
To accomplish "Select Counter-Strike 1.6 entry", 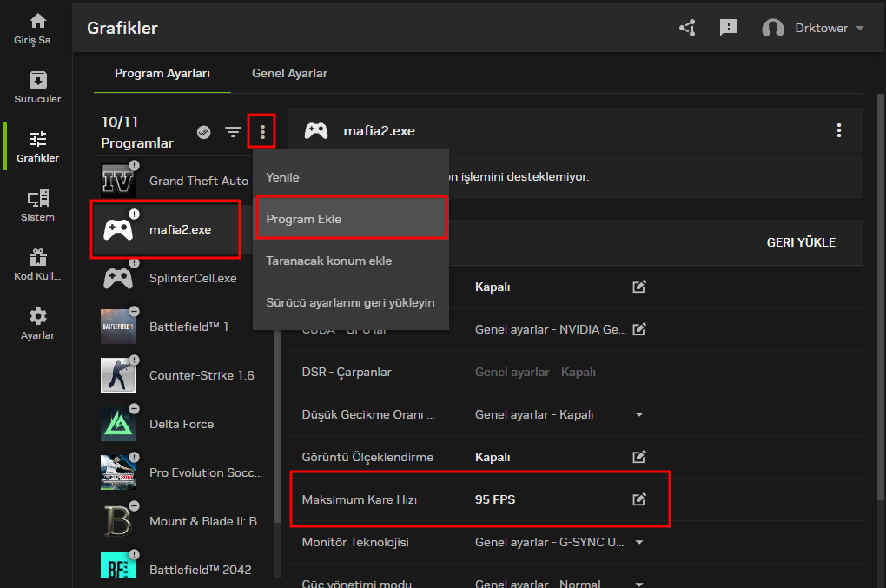I will [183, 375].
